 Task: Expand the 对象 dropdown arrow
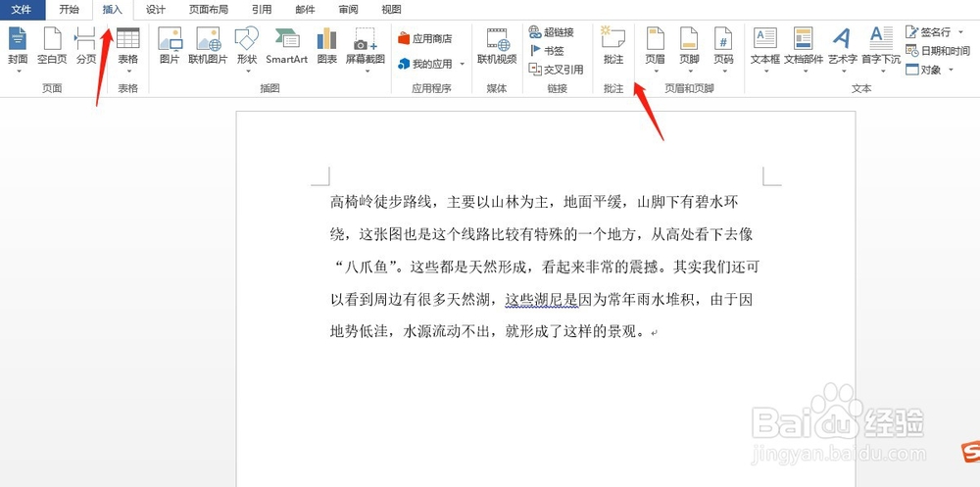point(951,70)
